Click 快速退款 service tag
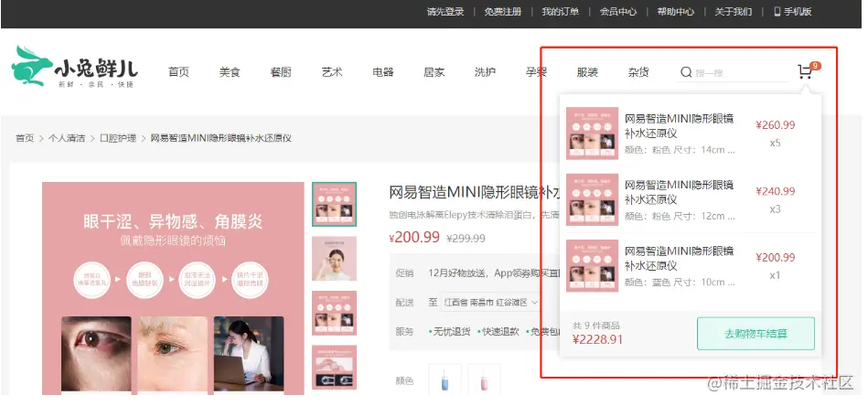Image resolution: width=868 pixels, height=406 pixels. (x=498, y=331)
